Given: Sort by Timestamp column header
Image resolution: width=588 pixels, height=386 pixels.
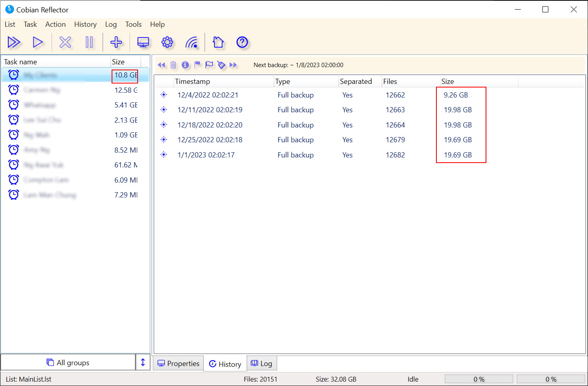Looking at the screenshot, I should [x=224, y=82].
